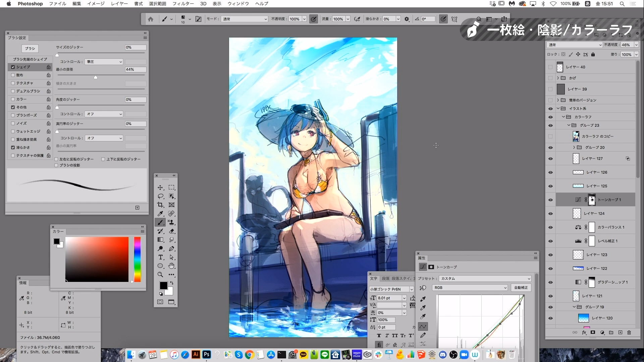The width and height of the screenshot is (644, 362).
Task: Uncheck the 滑らかさ brush option
Action: [x=13, y=147]
